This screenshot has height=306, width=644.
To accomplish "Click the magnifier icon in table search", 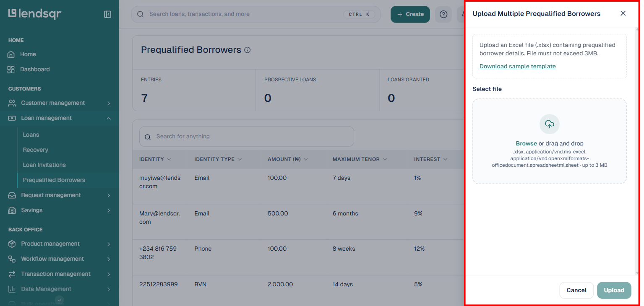I will (147, 137).
